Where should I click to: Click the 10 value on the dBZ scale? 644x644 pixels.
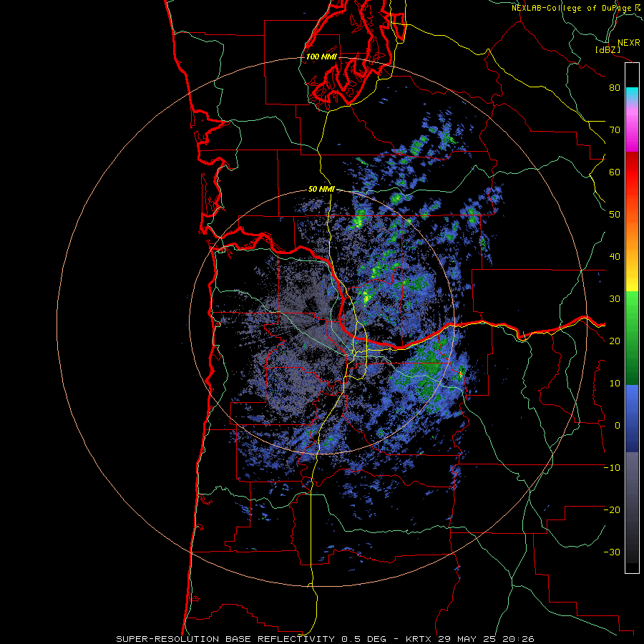click(615, 384)
